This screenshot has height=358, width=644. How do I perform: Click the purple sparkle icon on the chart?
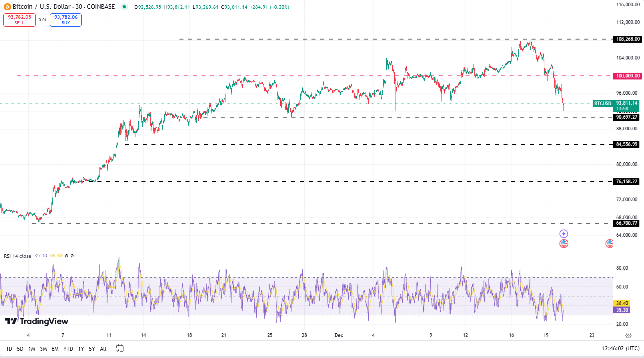(x=563, y=234)
